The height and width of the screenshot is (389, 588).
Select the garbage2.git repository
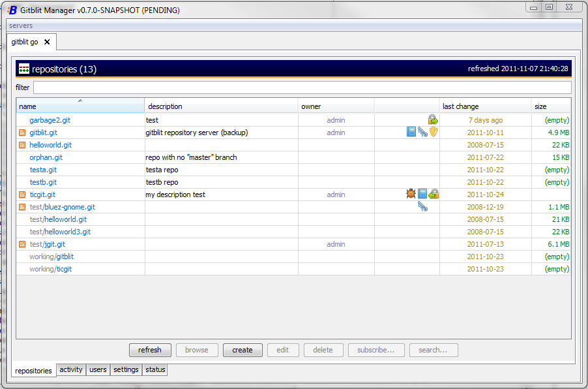(50, 120)
